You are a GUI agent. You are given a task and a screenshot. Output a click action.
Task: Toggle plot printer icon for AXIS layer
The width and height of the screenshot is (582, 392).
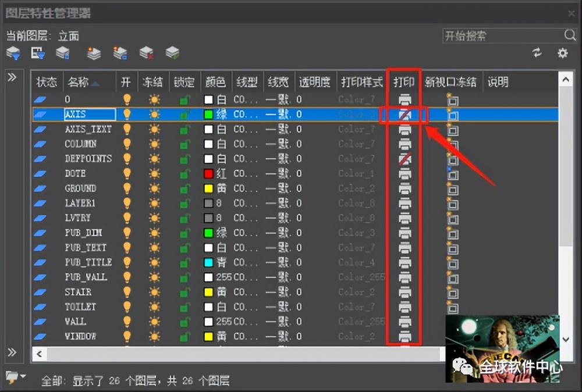pos(404,115)
